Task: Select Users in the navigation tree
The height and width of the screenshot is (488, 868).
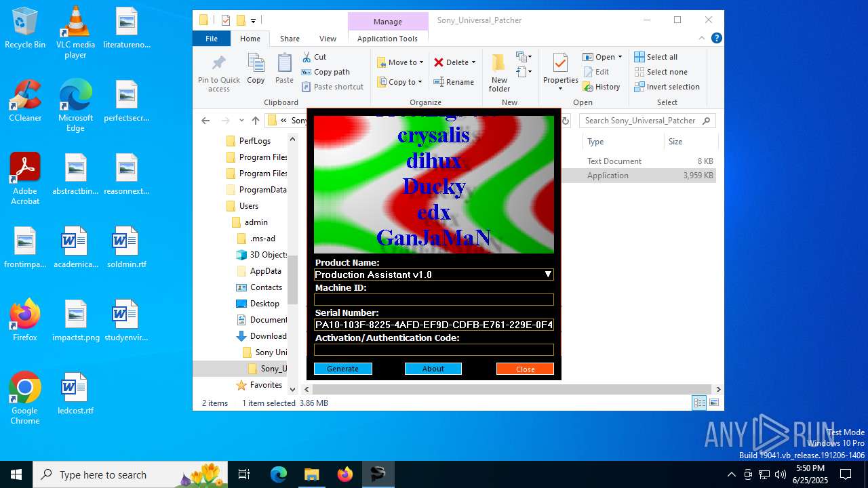Action: [x=248, y=206]
